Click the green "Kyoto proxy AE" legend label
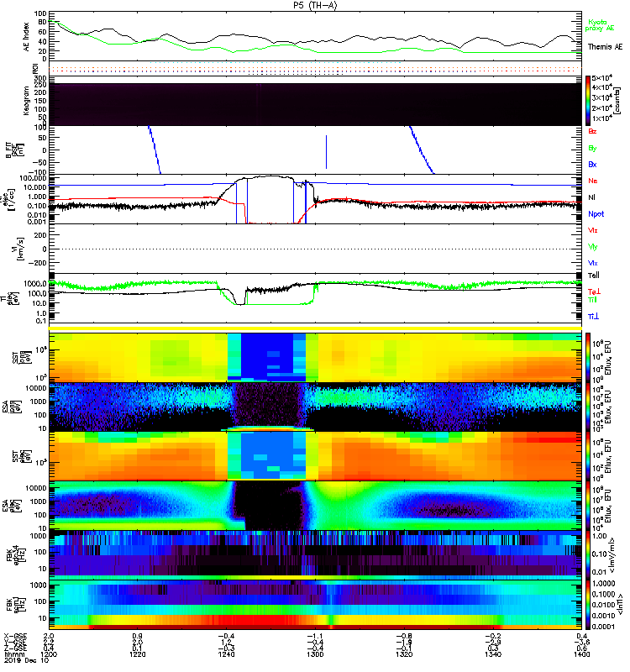 (x=600, y=25)
